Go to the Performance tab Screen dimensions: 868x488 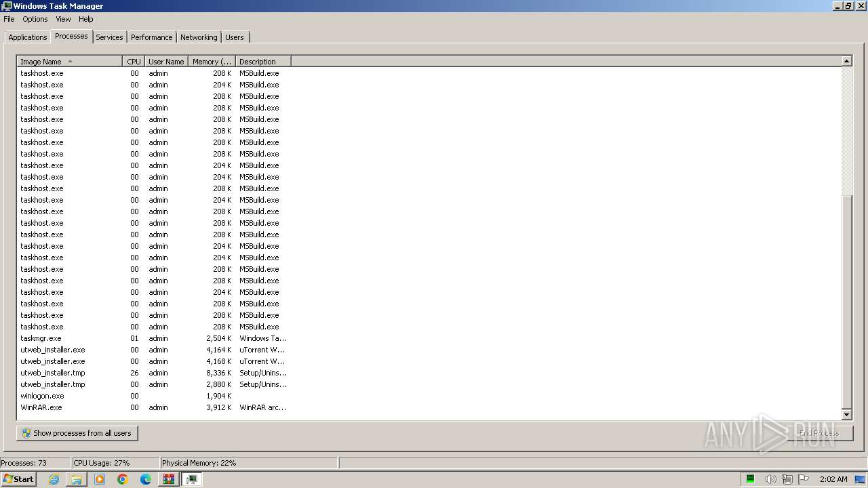[x=151, y=37]
